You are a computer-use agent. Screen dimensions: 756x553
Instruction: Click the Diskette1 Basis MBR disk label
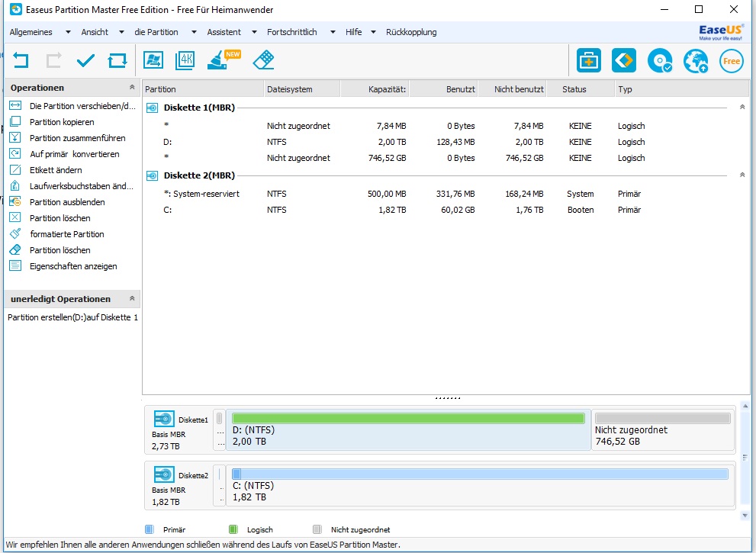179,429
